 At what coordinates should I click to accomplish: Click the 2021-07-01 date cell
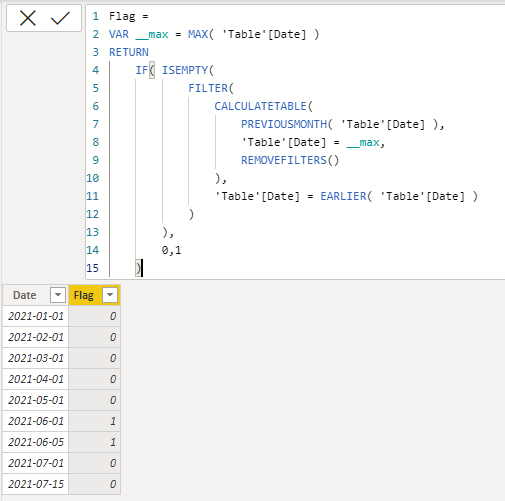35,463
